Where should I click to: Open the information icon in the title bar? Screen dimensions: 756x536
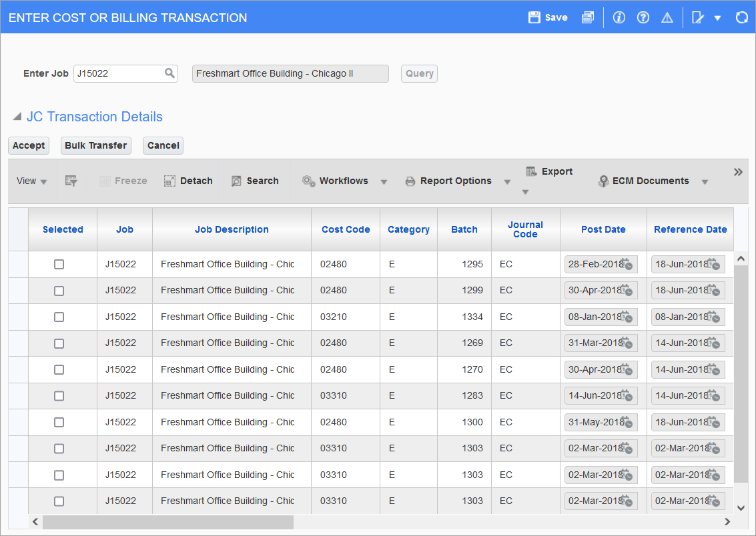coord(619,17)
